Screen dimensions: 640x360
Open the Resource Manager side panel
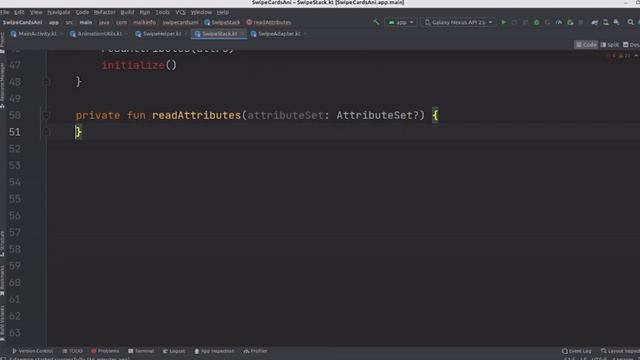[2, 85]
